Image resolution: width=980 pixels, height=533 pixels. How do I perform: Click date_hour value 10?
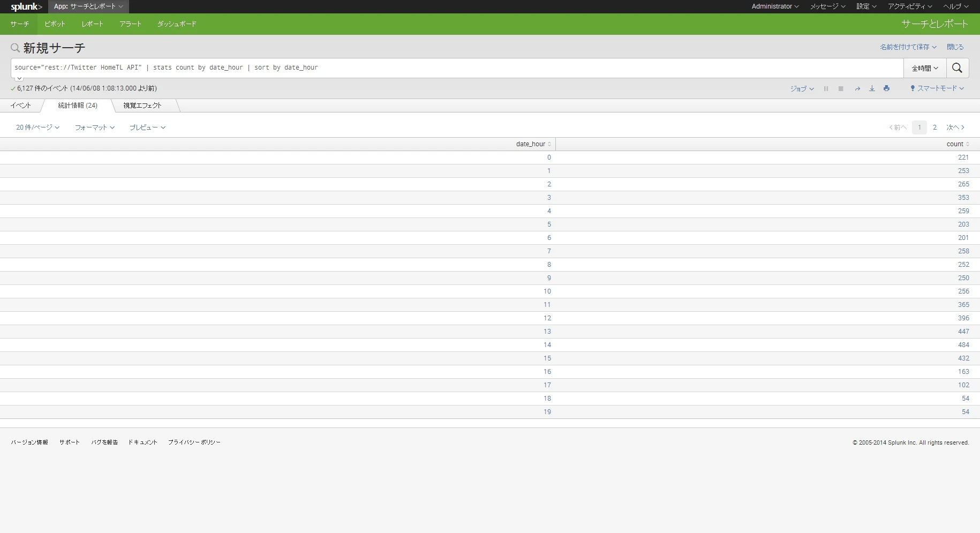pos(547,291)
